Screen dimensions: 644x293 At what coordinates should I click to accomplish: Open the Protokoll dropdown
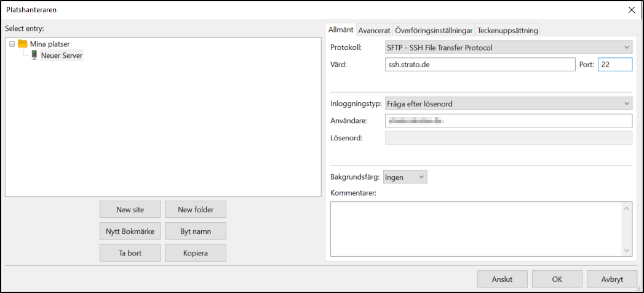pos(508,47)
